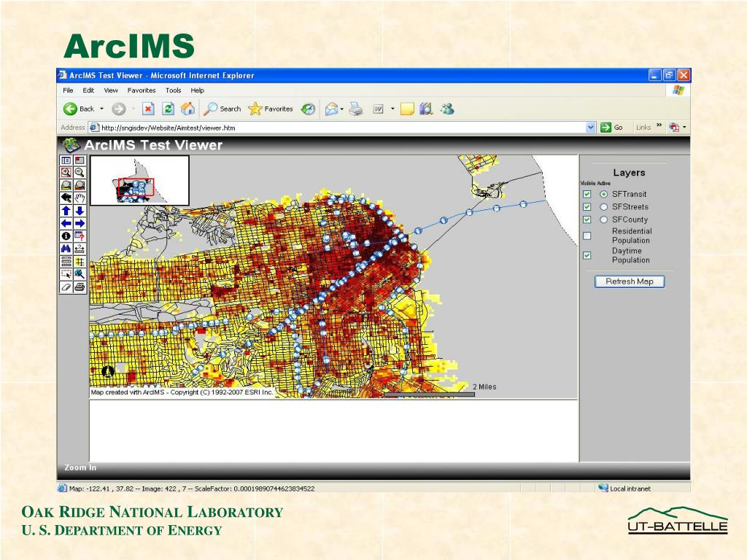
Task: Pan map east with right arrow
Action: 80,223
